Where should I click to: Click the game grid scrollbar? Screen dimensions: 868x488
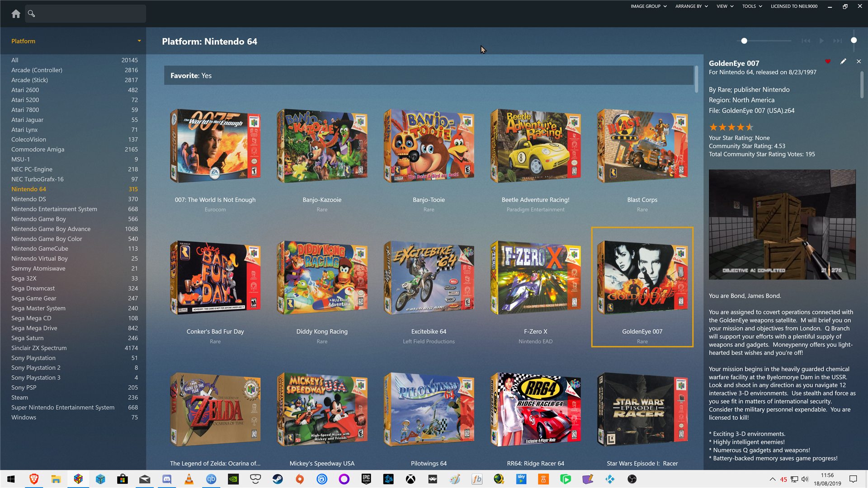click(696, 79)
